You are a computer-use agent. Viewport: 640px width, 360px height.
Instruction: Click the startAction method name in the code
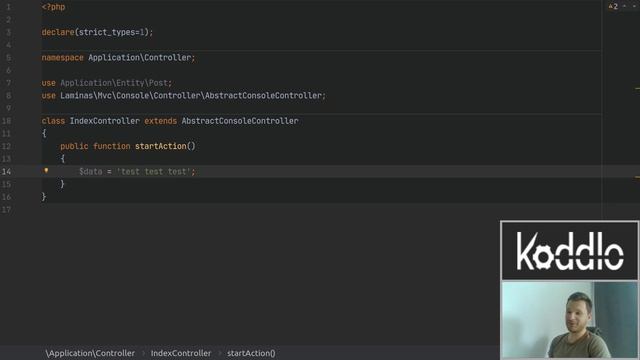pyautogui.click(x=160, y=146)
